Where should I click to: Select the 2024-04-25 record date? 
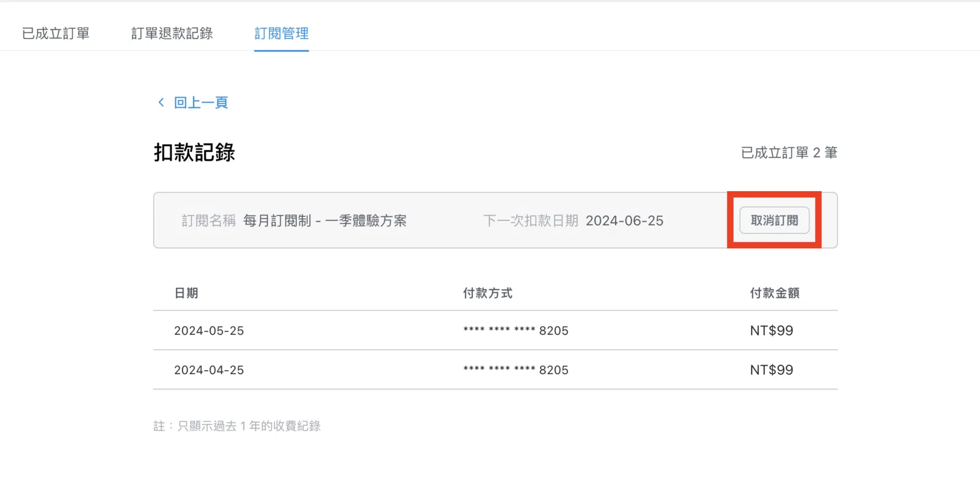coord(209,370)
